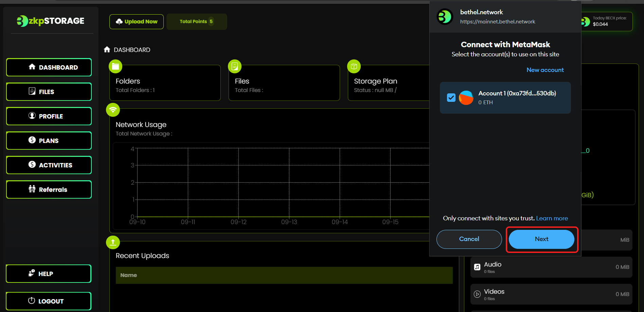This screenshot has width=644, height=312.
Task: Click the green Files card icon
Action: (x=235, y=66)
